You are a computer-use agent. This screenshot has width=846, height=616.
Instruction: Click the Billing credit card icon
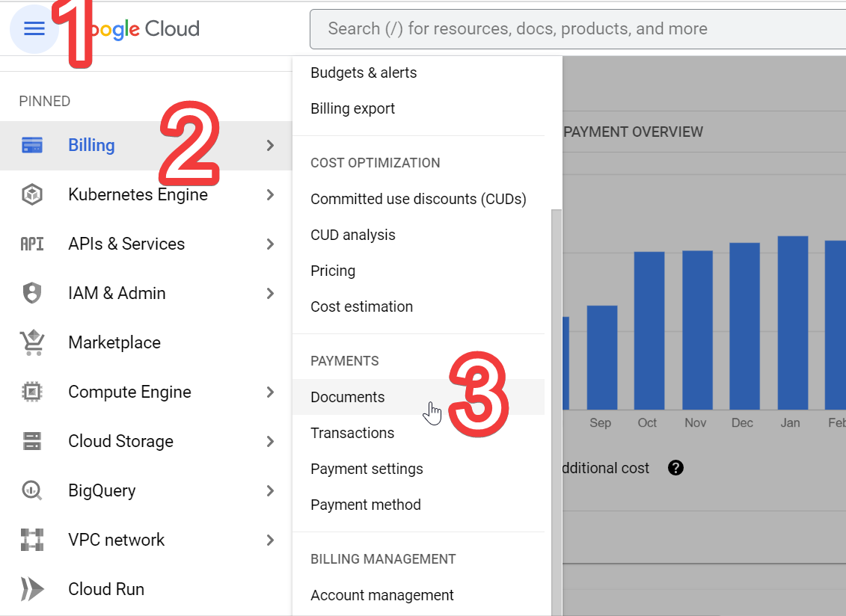pos(32,145)
